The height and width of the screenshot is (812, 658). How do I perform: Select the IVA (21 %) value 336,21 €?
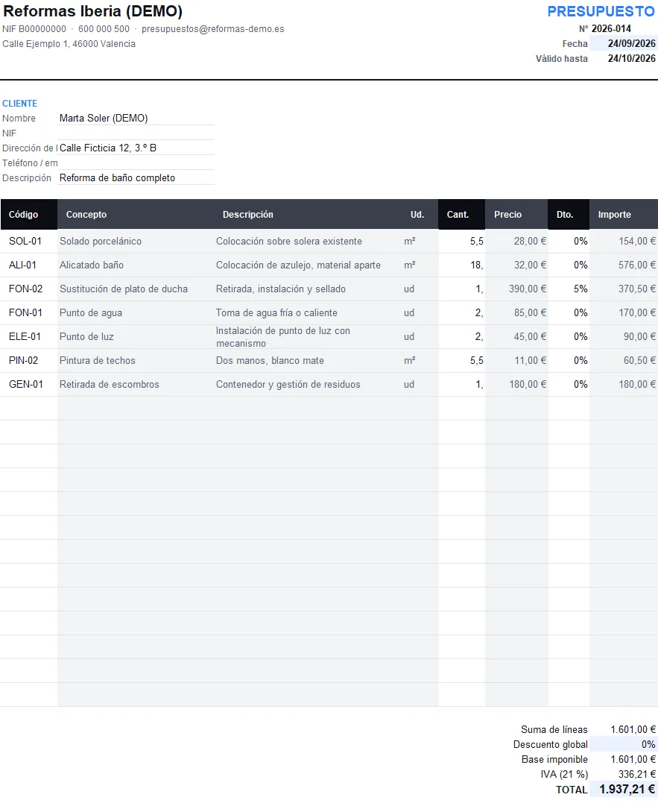(637, 774)
